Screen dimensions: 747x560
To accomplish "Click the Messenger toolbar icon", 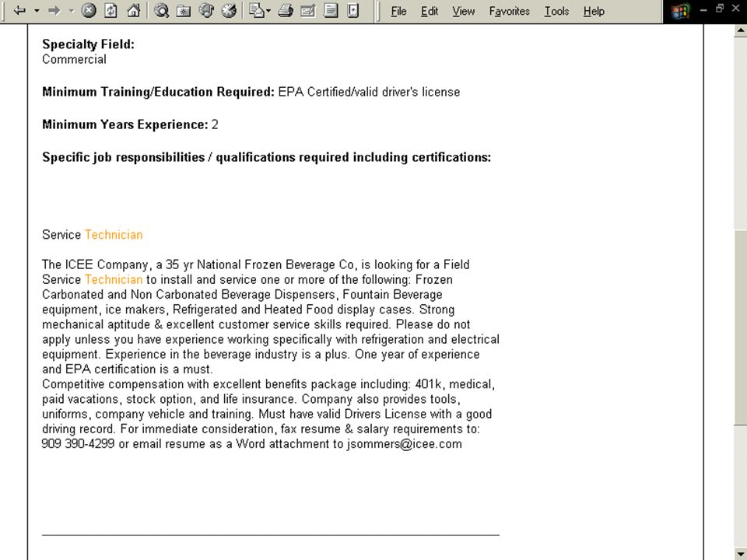I will [x=353, y=10].
